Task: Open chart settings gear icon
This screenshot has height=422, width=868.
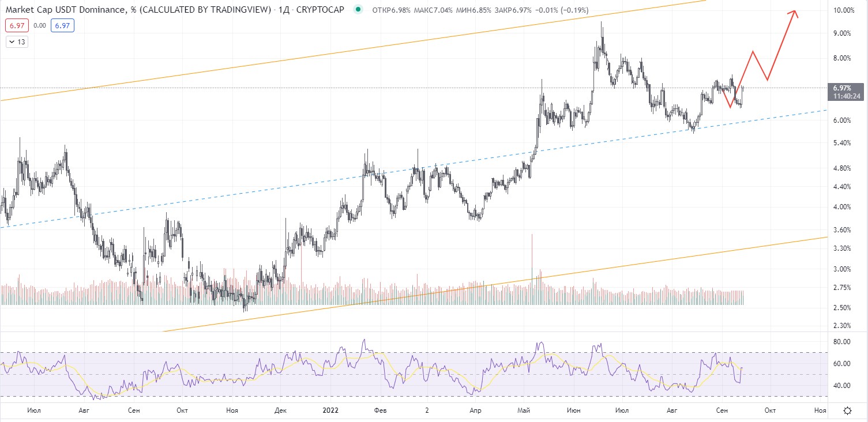Action: coord(847,411)
